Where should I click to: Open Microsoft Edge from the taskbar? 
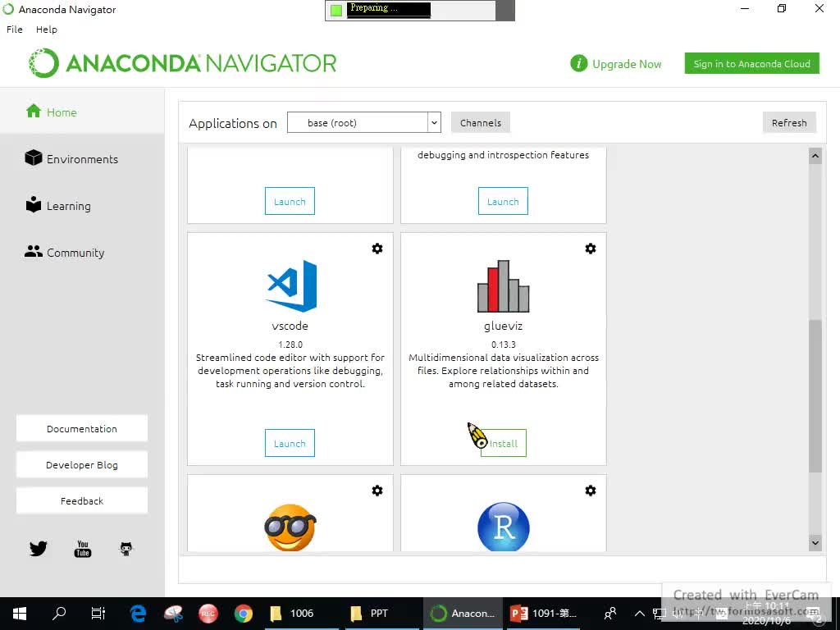(x=138, y=614)
